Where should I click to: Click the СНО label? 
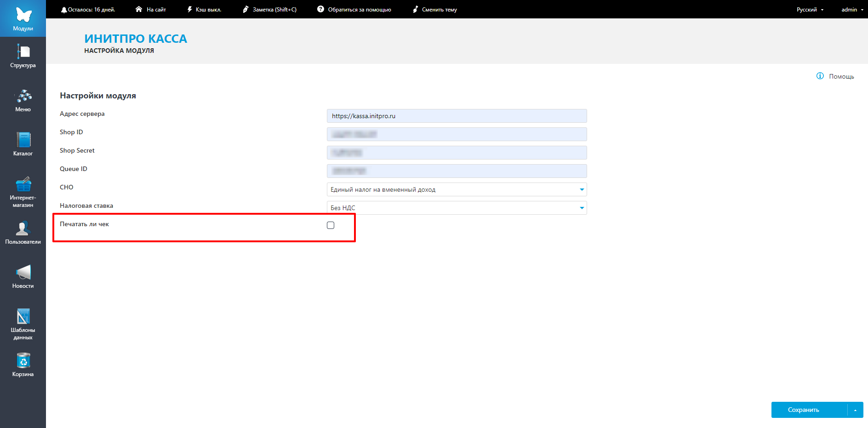point(67,188)
